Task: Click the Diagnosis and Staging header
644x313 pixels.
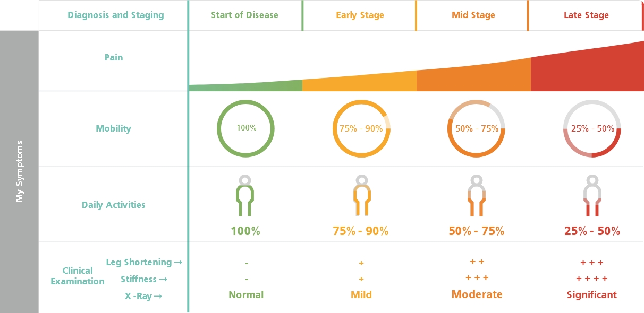Action: click(115, 15)
